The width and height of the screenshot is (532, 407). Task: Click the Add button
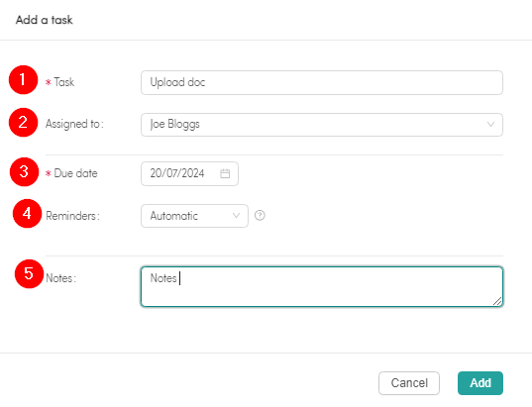(480, 383)
